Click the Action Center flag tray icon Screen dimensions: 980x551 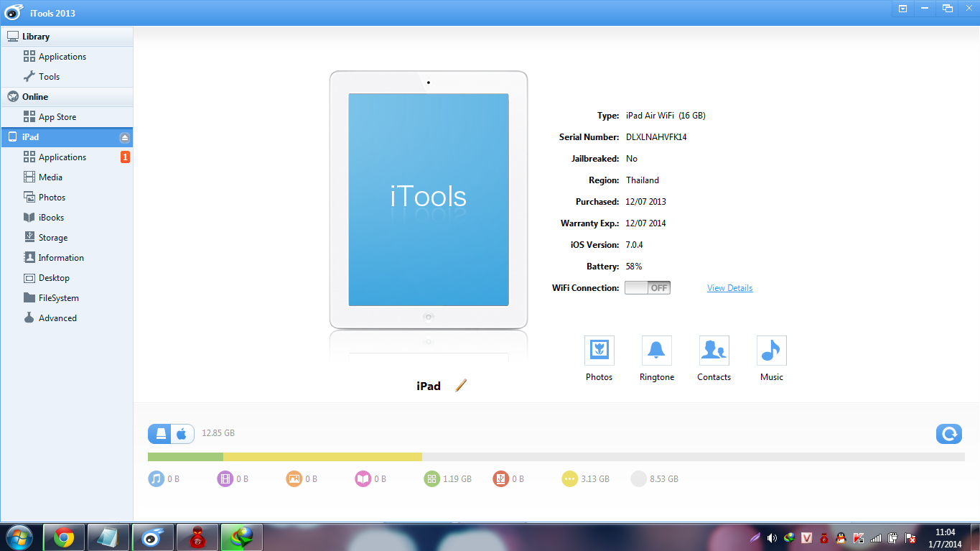pyautogui.click(x=910, y=537)
